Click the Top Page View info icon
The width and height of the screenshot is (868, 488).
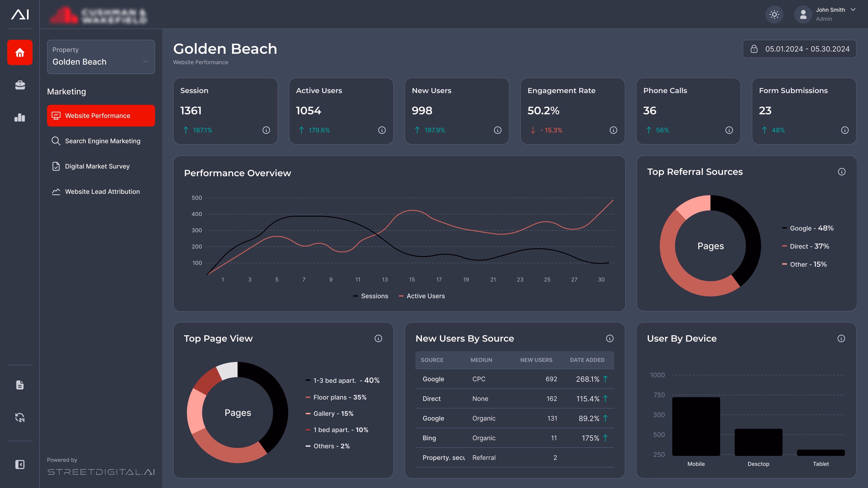(x=378, y=338)
